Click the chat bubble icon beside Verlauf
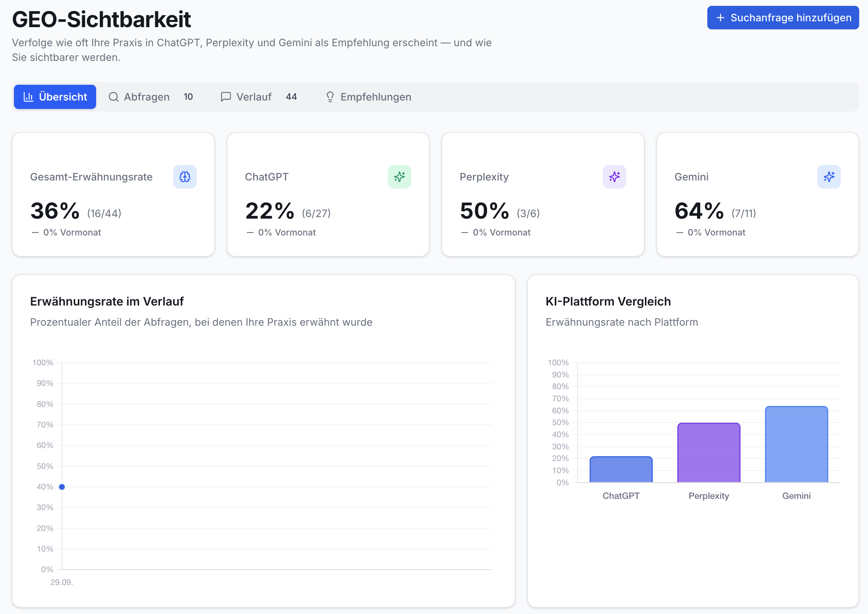 tap(226, 97)
